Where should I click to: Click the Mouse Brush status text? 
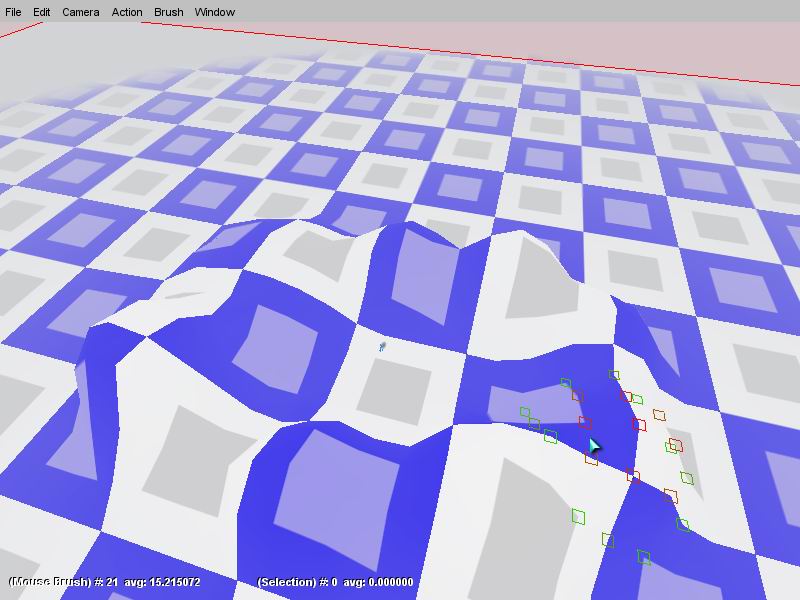click(x=105, y=582)
